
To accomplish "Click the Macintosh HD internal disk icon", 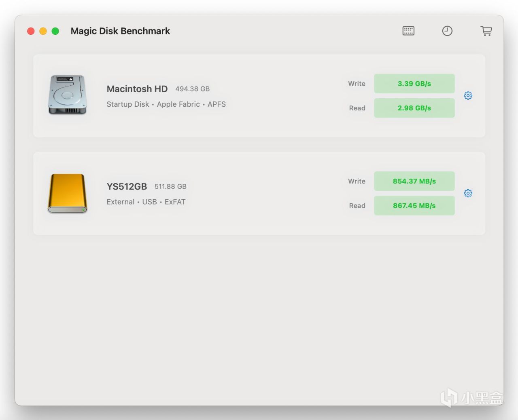I will 68,95.
